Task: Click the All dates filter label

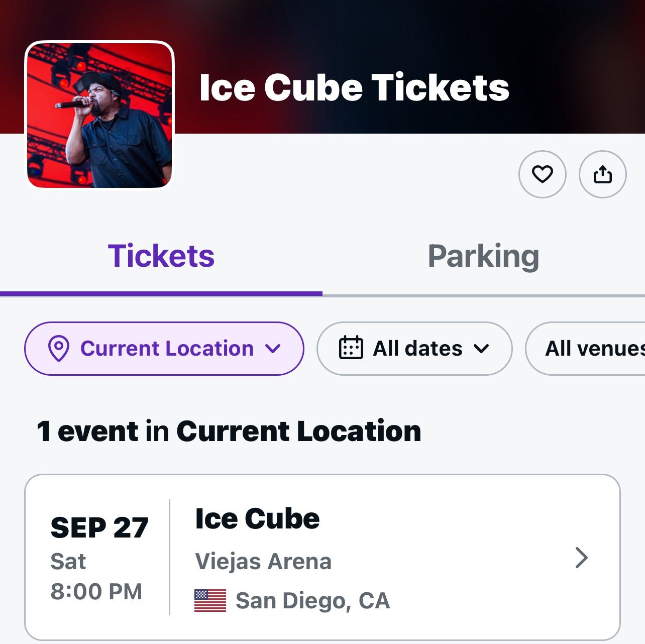Action: (x=417, y=349)
